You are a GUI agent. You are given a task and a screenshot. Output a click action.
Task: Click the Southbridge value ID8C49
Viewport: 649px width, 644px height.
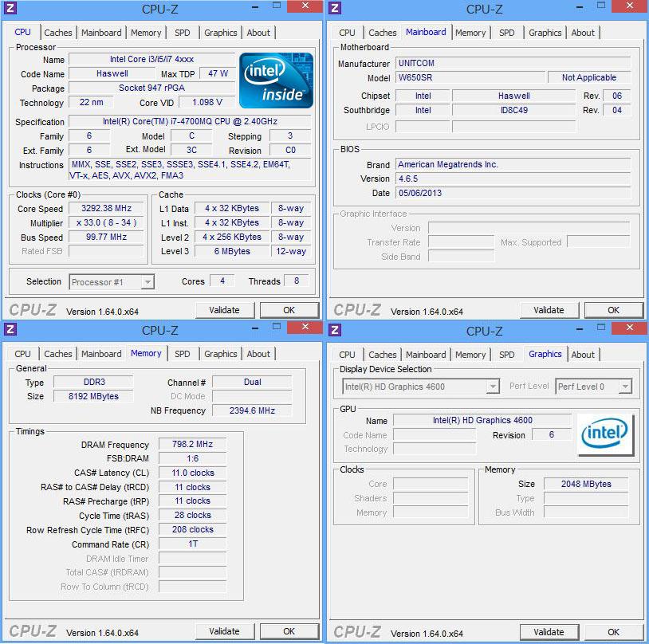(513, 110)
